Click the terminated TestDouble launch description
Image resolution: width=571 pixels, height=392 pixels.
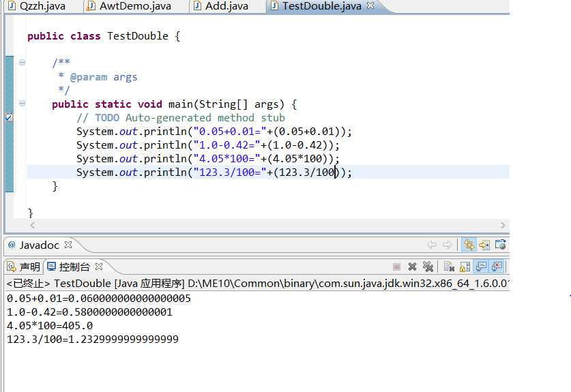tap(258, 283)
